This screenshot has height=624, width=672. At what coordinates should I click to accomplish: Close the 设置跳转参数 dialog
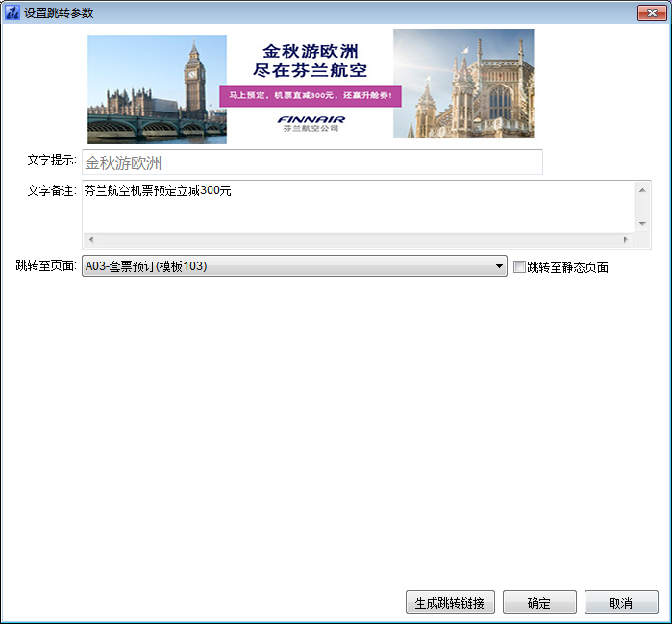(x=652, y=12)
